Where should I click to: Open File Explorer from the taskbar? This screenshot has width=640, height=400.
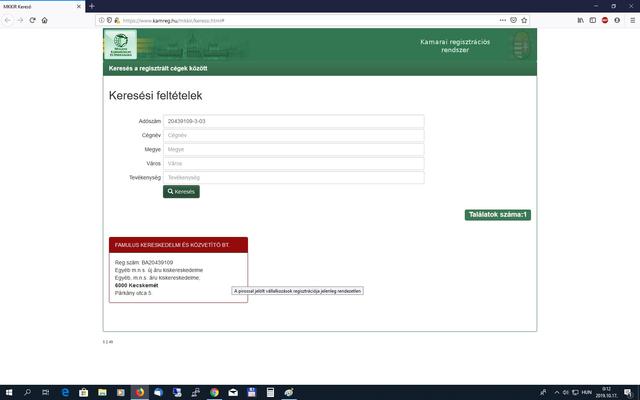pos(102,393)
